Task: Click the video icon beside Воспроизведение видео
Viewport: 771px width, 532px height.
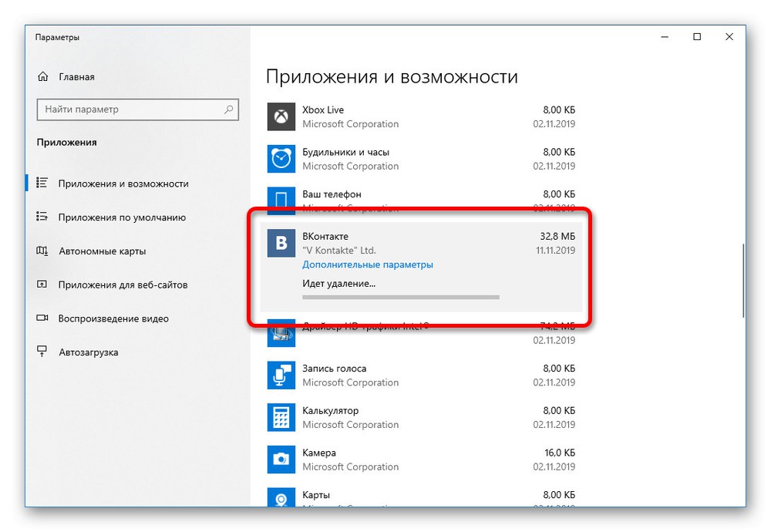Action: click(x=42, y=318)
